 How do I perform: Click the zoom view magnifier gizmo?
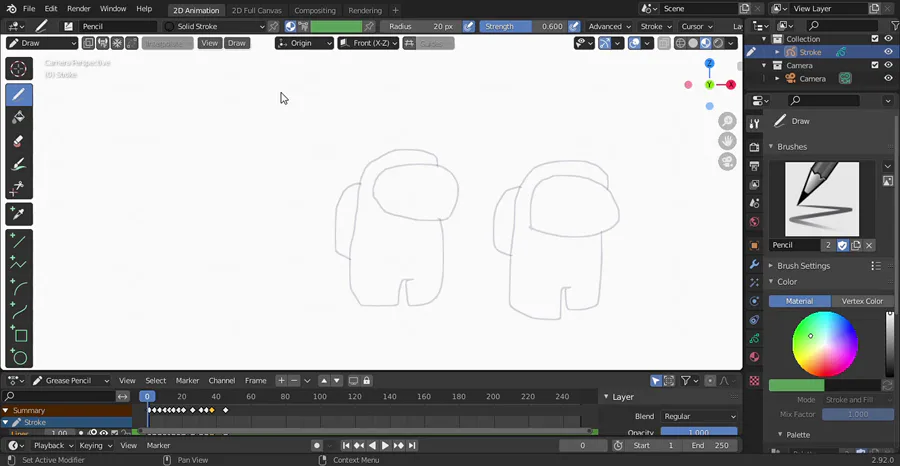coord(727,121)
